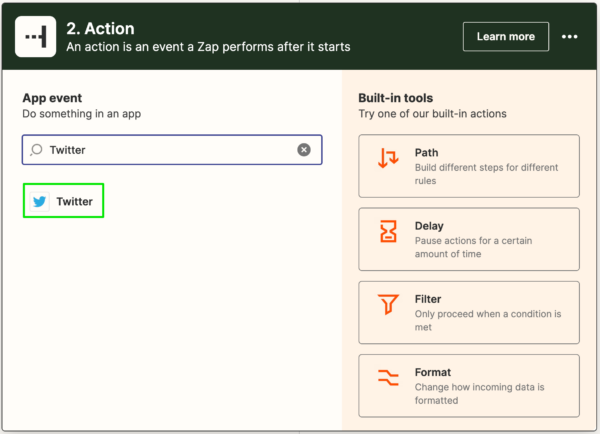This screenshot has height=434, width=600.
Task: Click the Delay hourglass icon
Action: pos(388,231)
